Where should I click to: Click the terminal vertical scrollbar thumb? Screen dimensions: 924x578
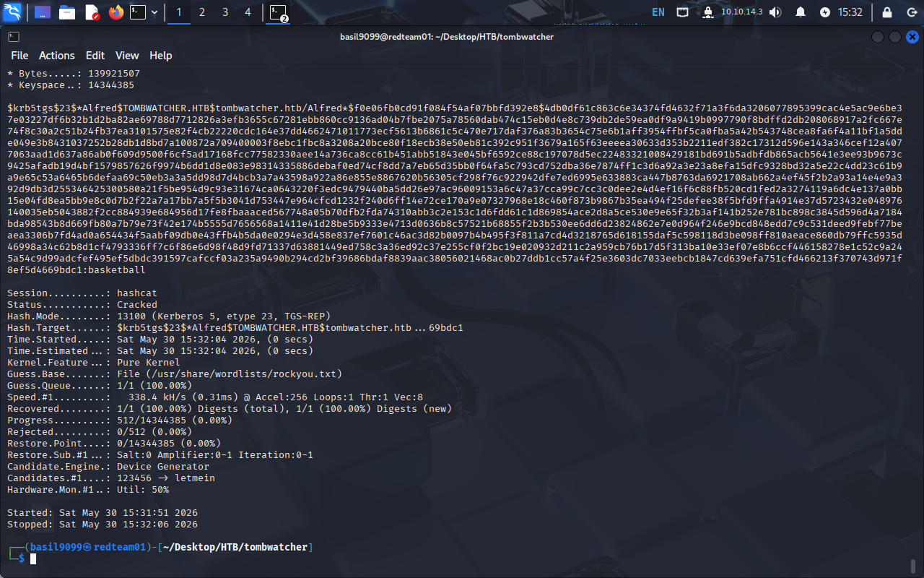click(x=913, y=566)
